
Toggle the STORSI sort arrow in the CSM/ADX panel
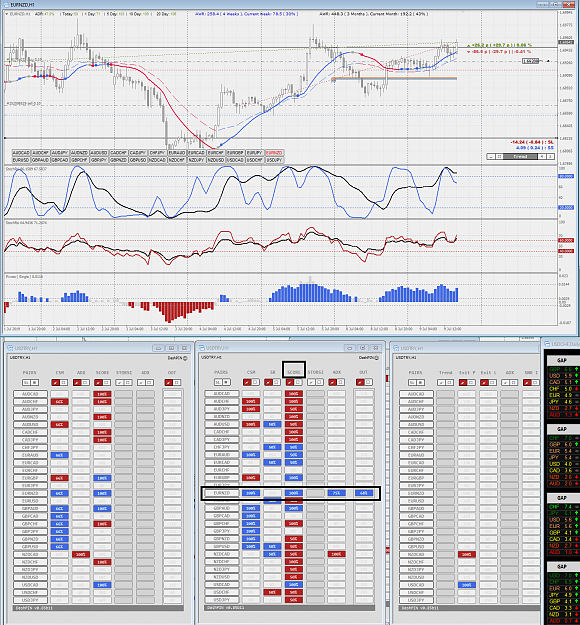(120, 383)
